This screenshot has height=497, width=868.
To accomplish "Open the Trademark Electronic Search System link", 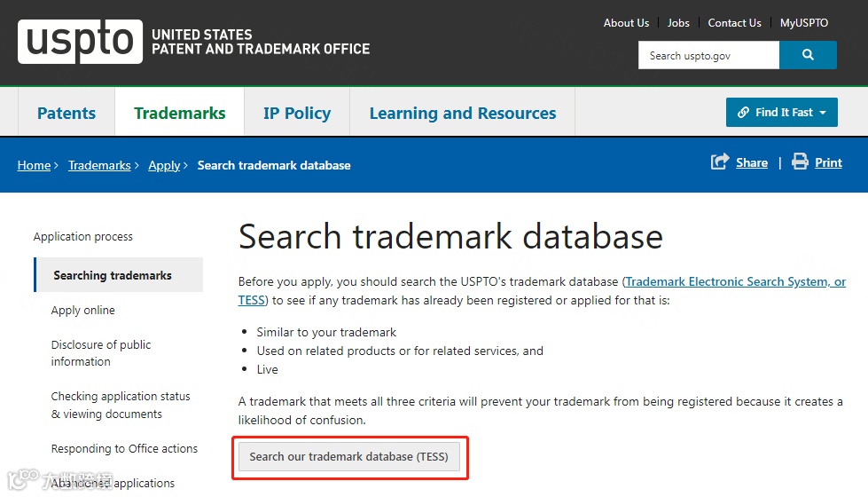I will tap(735, 281).
